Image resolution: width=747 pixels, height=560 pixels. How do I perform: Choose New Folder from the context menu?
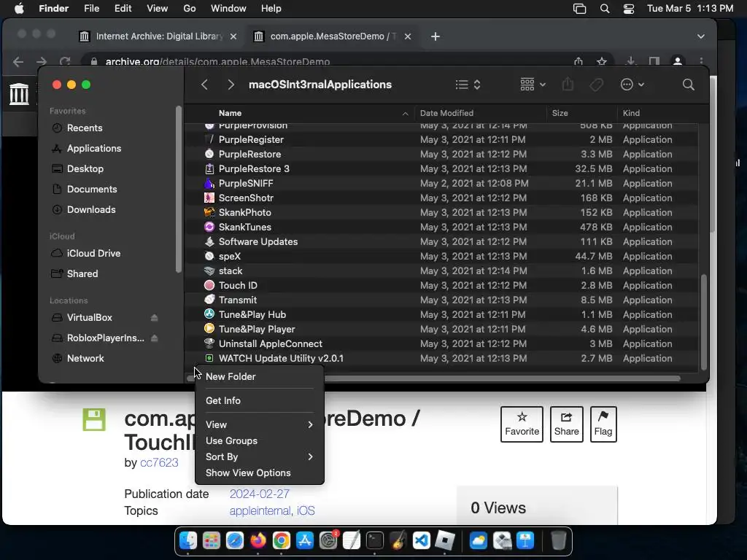click(x=260, y=377)
